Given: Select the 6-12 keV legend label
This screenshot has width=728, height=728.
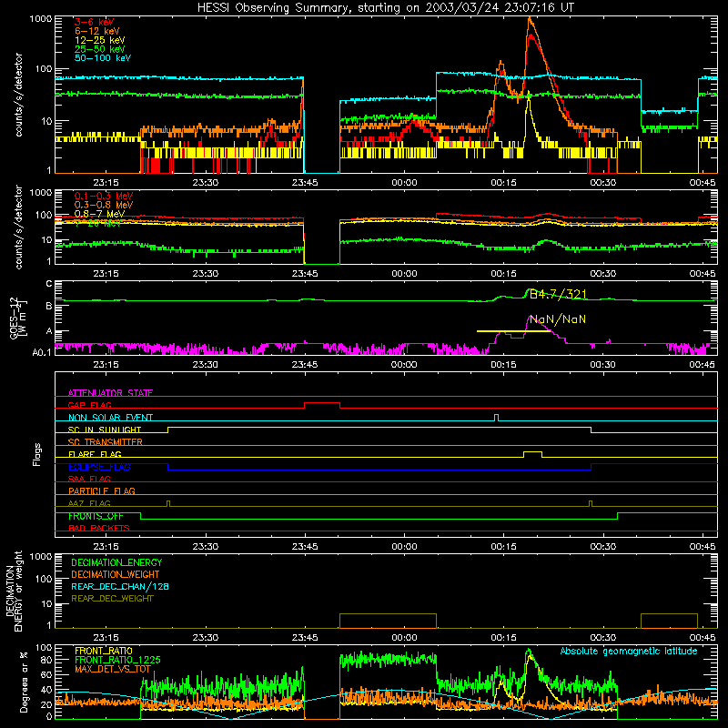Looking at the screenshot, I should click(97, 31).
